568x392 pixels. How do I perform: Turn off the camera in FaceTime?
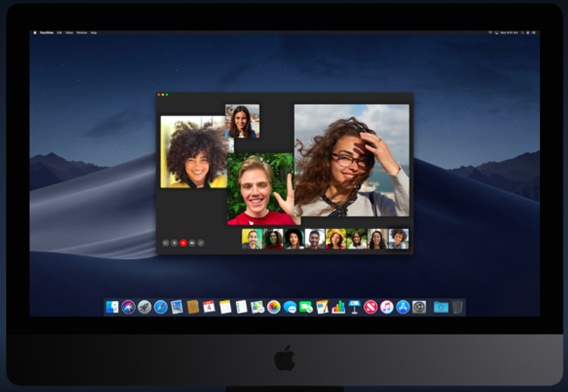tap(192, 243)
